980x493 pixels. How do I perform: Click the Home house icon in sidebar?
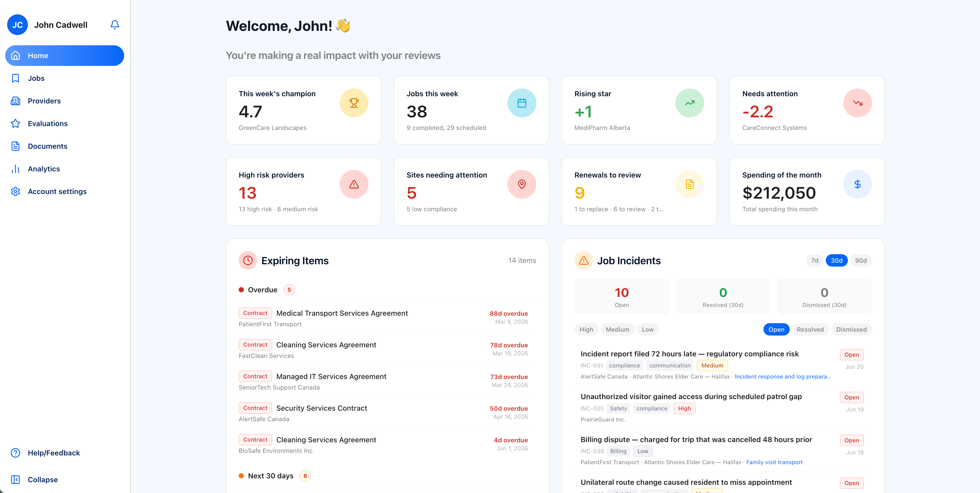click(16, 56)
